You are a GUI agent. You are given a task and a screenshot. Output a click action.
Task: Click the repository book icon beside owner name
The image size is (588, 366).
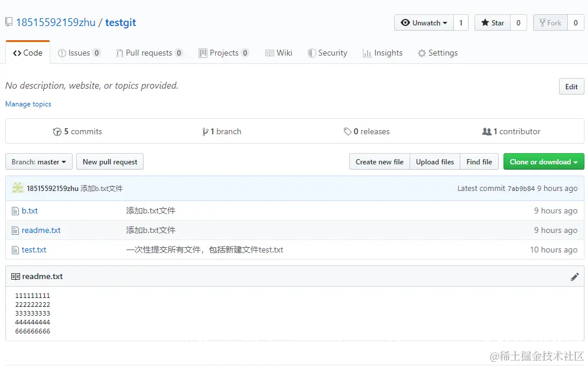point(9,22)
